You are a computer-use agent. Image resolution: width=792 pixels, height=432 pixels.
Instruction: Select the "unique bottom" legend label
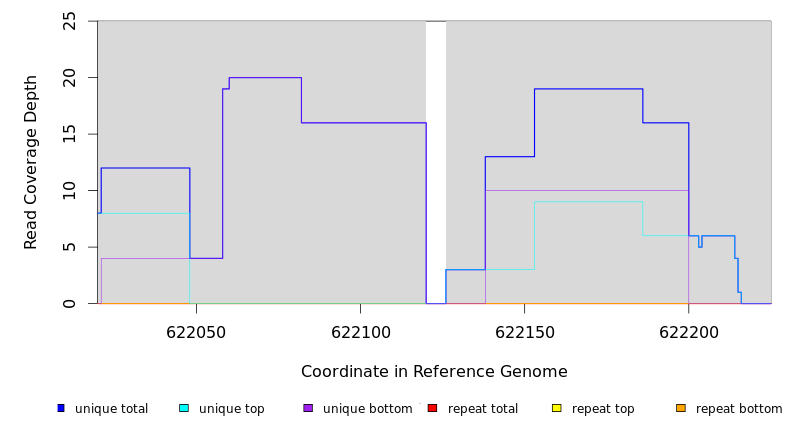pos(367,409)
